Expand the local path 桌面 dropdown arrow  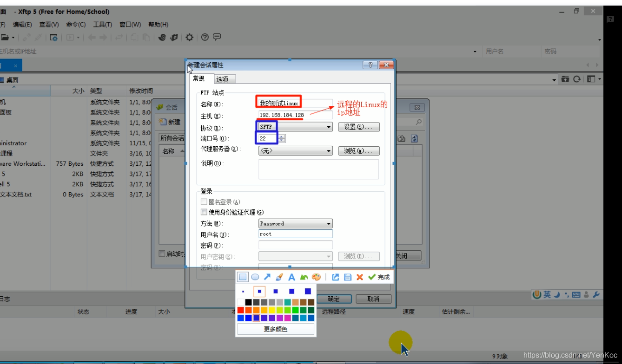[554, 80]
